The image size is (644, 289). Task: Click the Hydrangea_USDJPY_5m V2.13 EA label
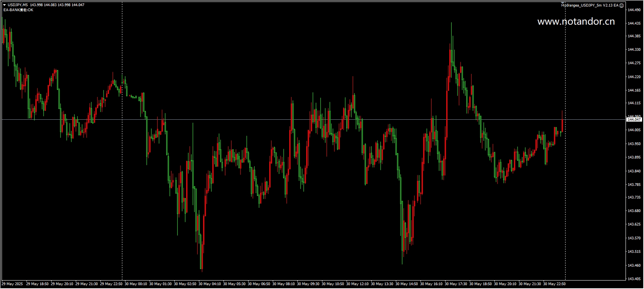pos(590,5)
